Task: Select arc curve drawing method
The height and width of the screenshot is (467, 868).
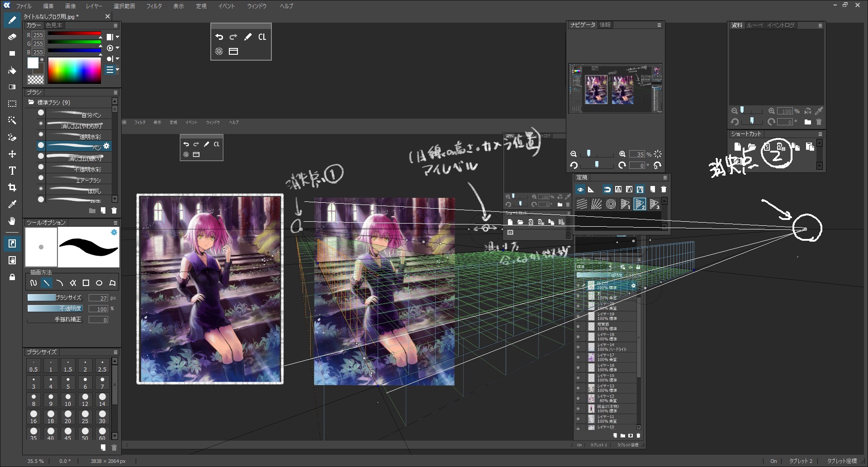Action: [x=59, y=283]
